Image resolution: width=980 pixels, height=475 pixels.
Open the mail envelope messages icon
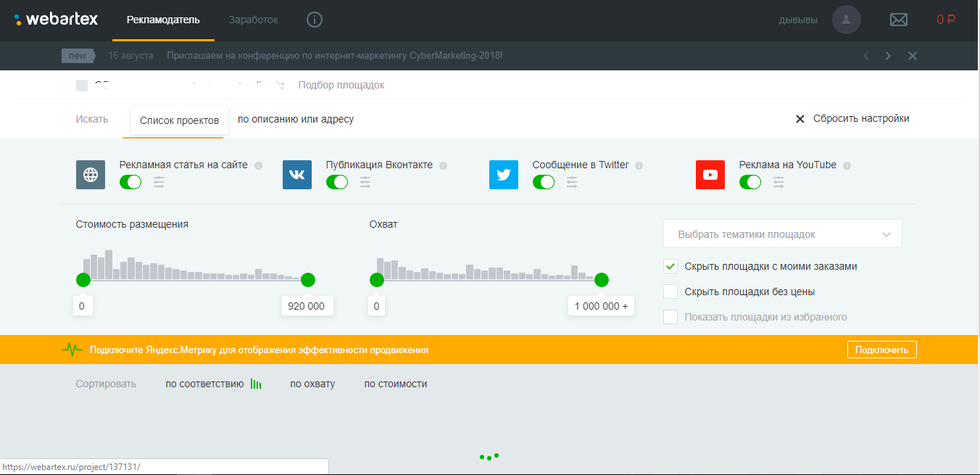tap(898, 20)
